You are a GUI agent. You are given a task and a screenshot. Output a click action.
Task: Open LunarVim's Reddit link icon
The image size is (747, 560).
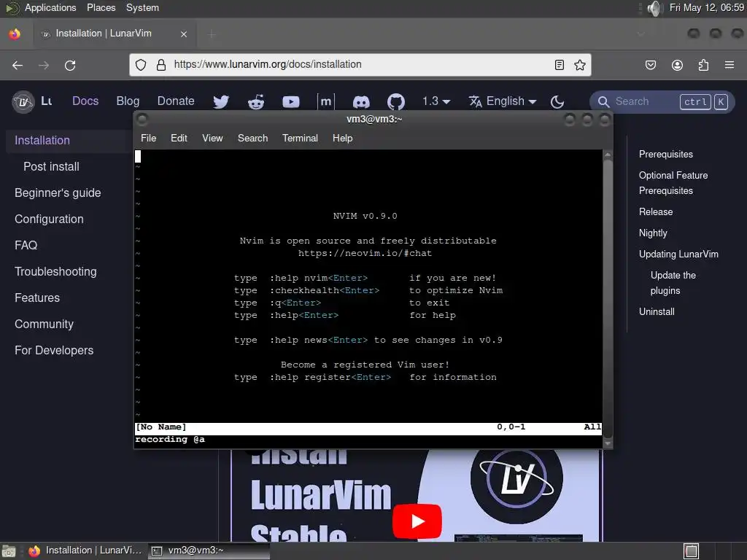pos(256,101)
